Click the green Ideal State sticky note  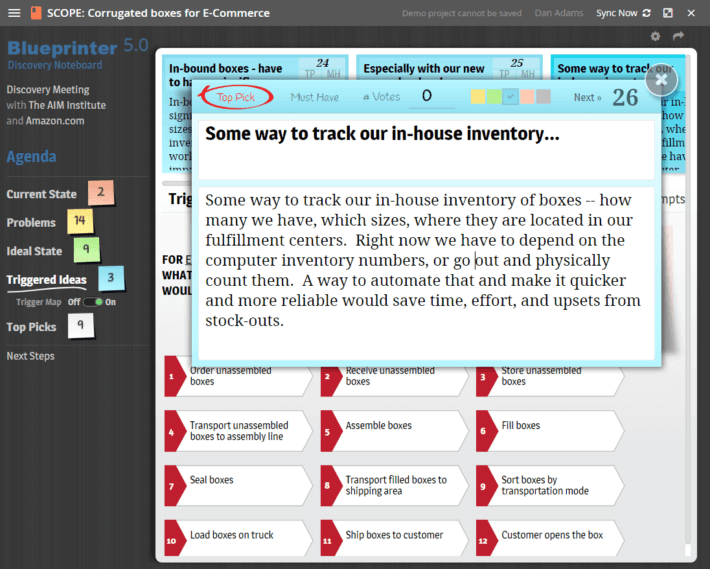[86, 249]
